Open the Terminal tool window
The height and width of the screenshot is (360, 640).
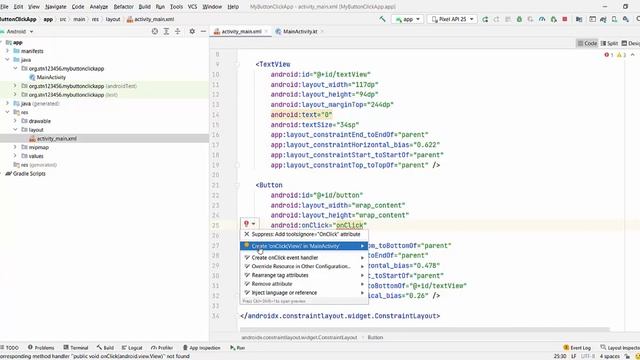(x=76, y=348)
